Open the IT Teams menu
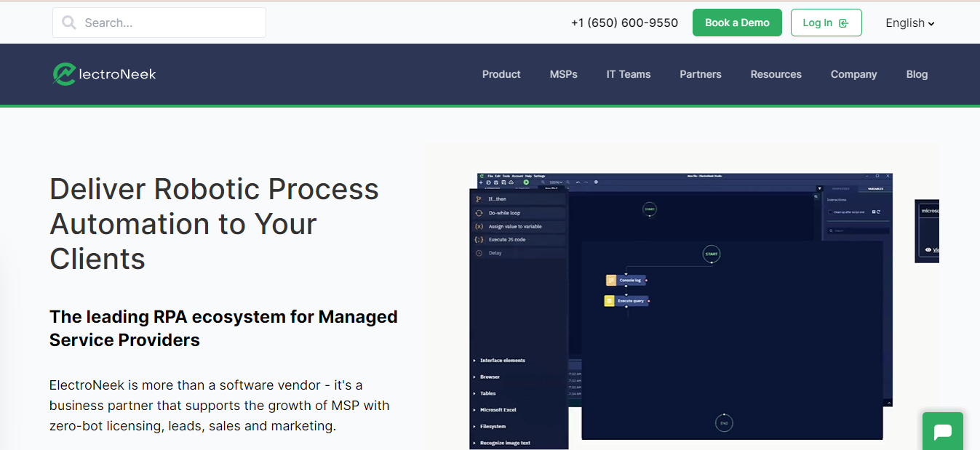Screen dimensions: 980x450 (x=629, y=74)
